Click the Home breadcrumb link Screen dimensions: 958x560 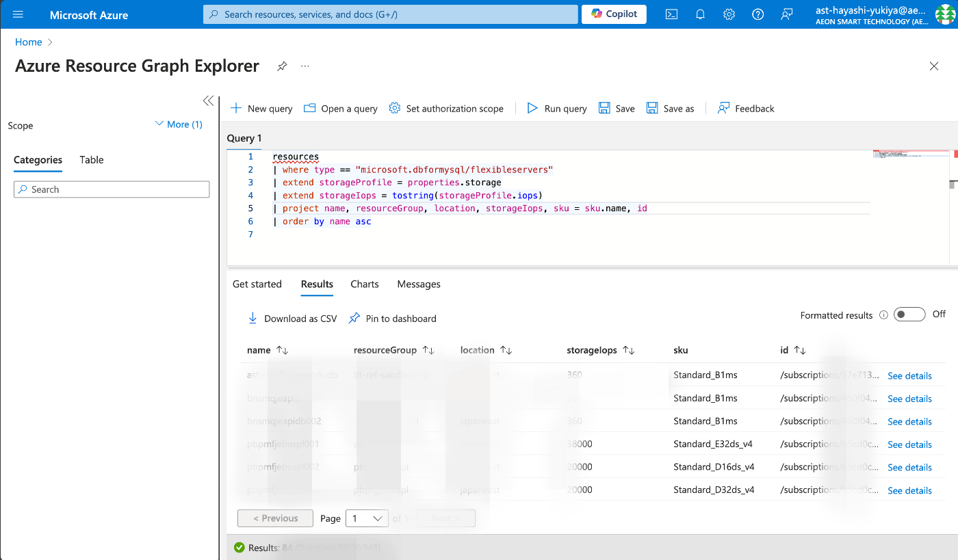29,42
